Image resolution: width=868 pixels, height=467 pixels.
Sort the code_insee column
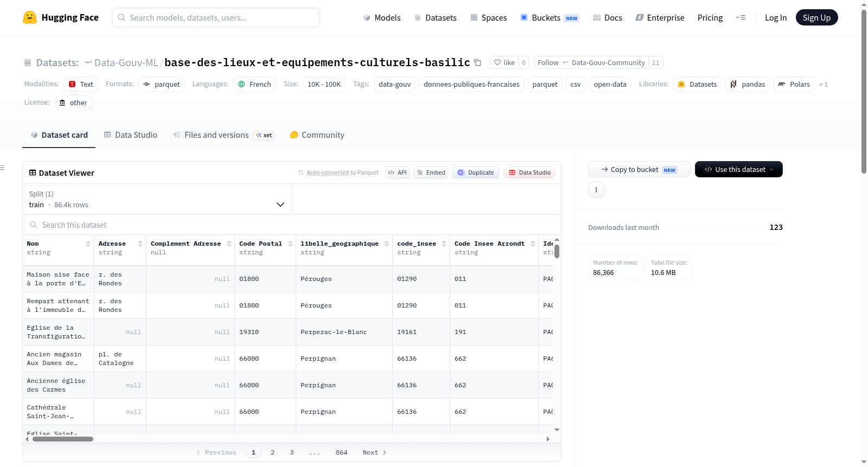[444, 244]
